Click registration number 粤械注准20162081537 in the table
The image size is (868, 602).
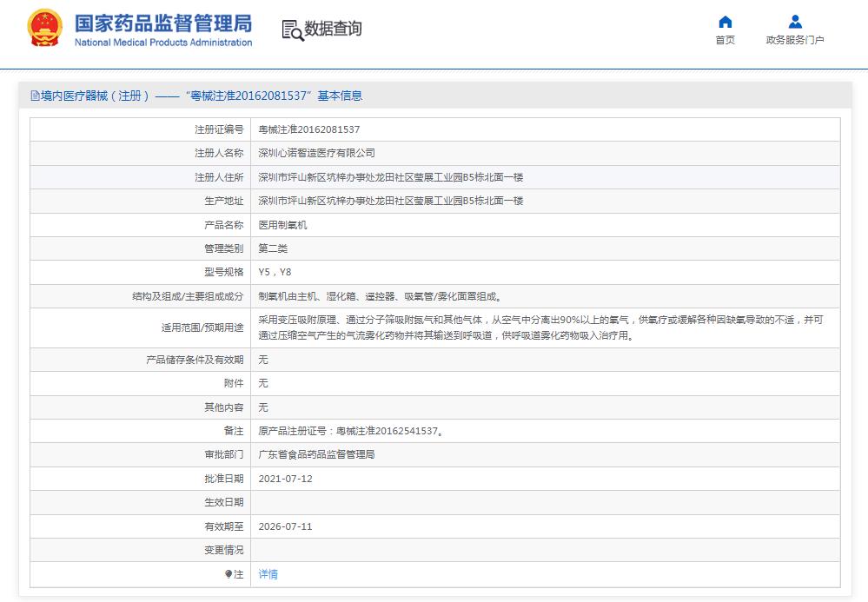pyautogui.click(x=309, y=129)
